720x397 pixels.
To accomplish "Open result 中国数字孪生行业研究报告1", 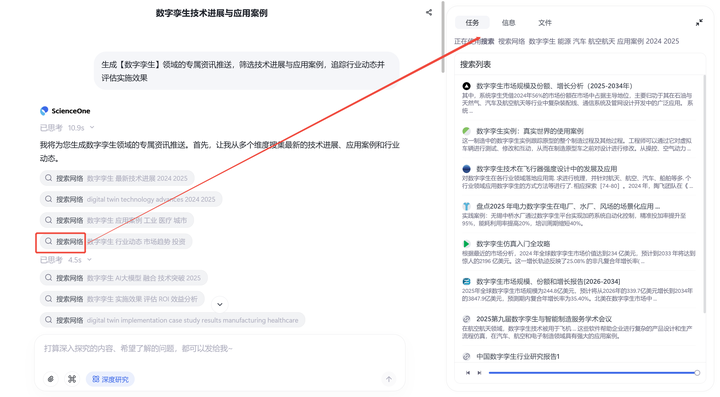I will 518,356.
